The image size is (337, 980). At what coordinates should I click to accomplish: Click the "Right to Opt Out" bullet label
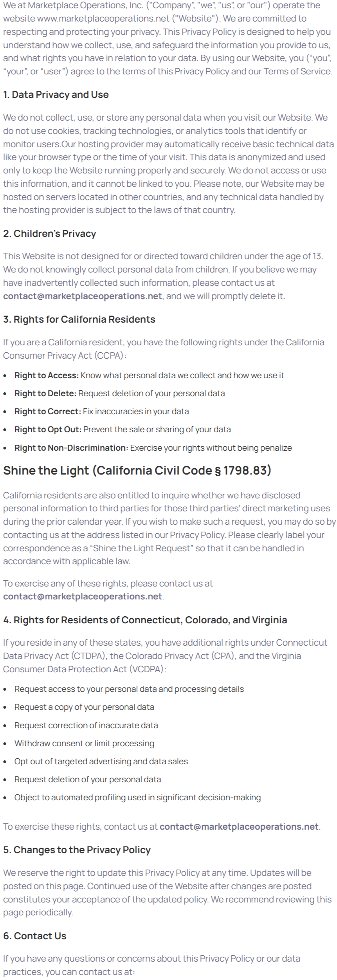click(48, 430)
